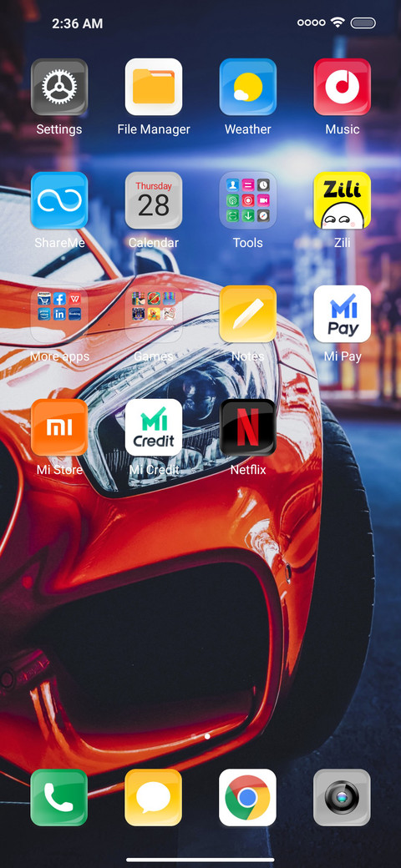Open the Games folder
The height and width of the screenshot is (868, 401).
[154, 314]
